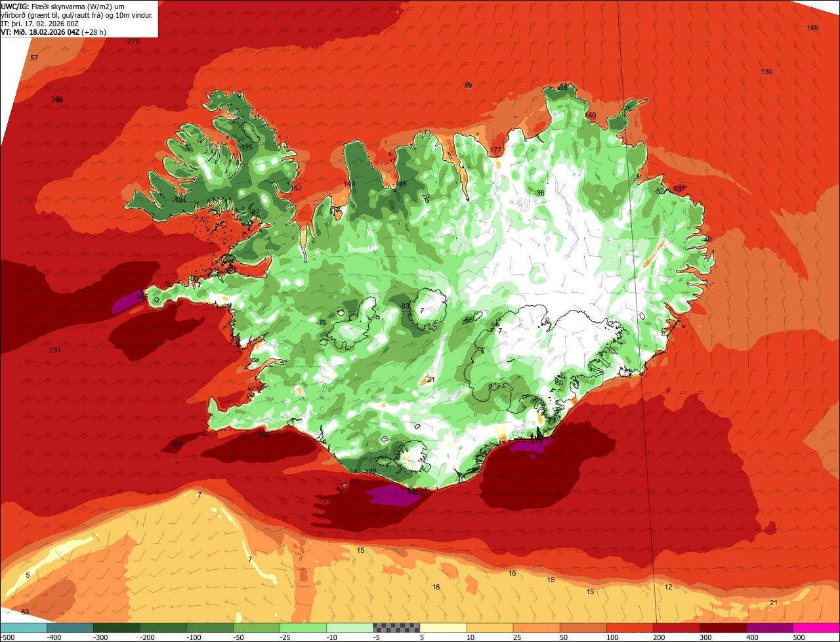This screenshot has height=642, width=840.
Task: Pick the legend swatch between 25 and 50
Action: tap(536, 628)
